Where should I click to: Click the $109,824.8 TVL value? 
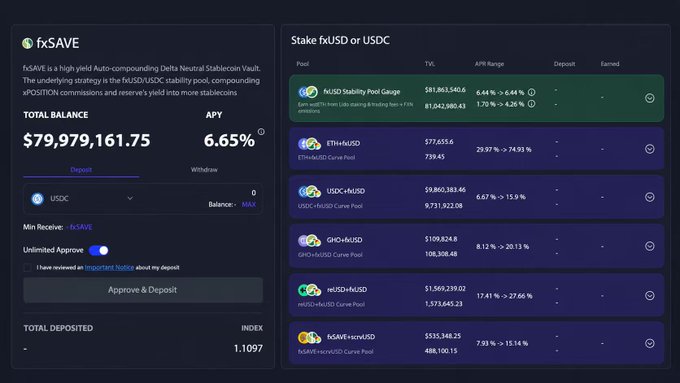[x=441, y=239]
